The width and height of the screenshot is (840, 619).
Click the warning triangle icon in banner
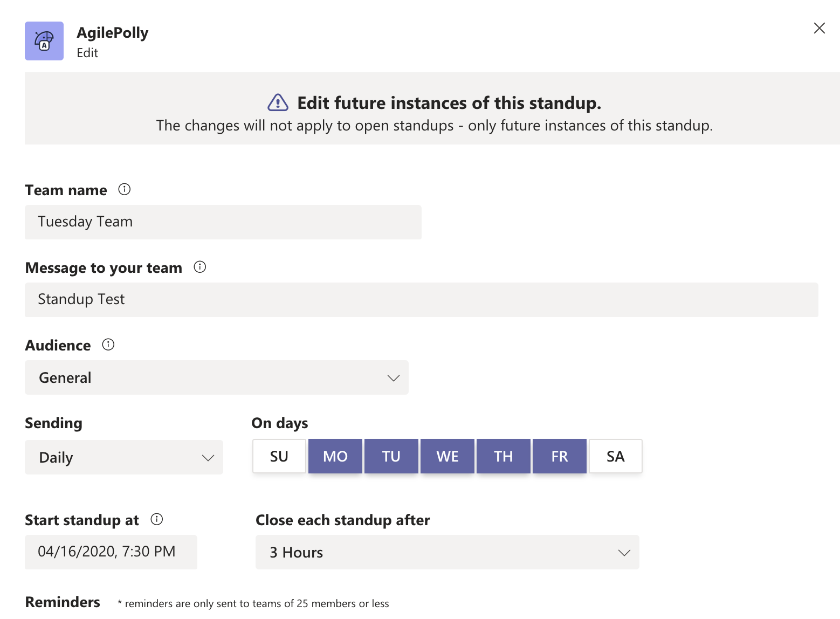(278, 102)
